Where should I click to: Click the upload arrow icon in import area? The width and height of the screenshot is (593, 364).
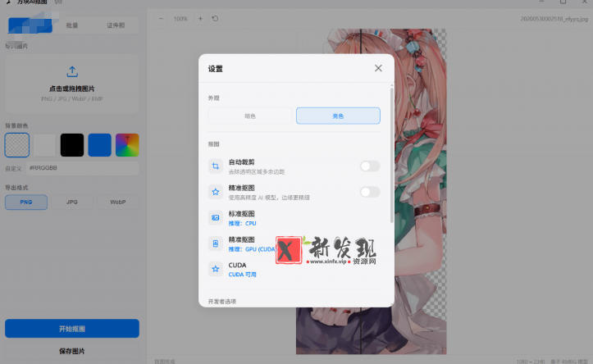72,71
